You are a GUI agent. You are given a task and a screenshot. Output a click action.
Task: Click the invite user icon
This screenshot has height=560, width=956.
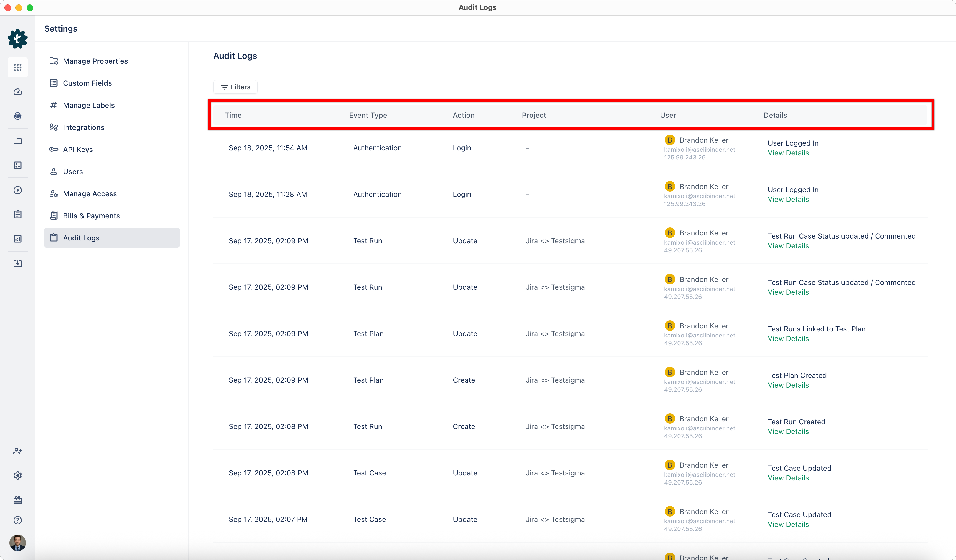coord(17,451)
